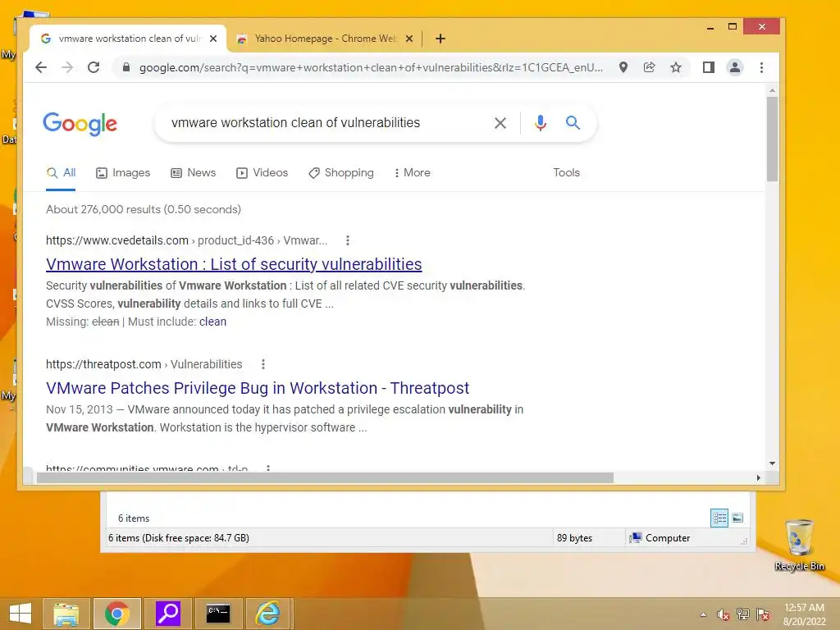Launch Internet Explorer from the taskbar

pos(268,614)
